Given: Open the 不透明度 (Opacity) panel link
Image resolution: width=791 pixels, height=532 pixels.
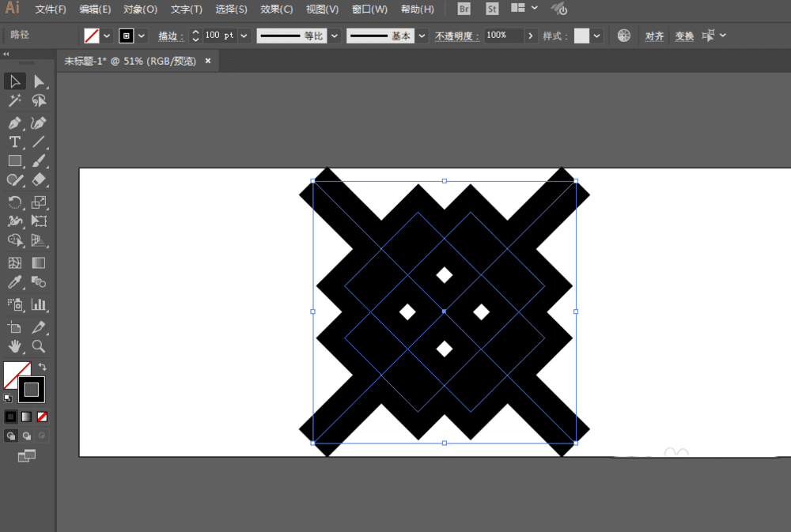Looking at the screenshot, I should click(457, 36).
